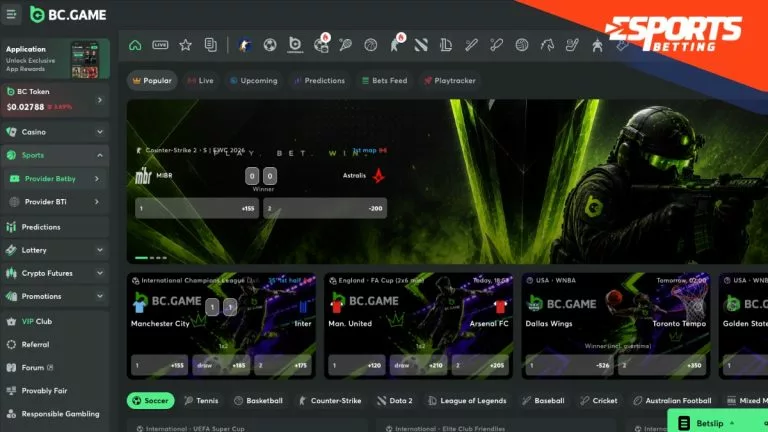Open Predictions in the sidebar
The height and width of the screenshot is (432, 768).
pos(55,227)
